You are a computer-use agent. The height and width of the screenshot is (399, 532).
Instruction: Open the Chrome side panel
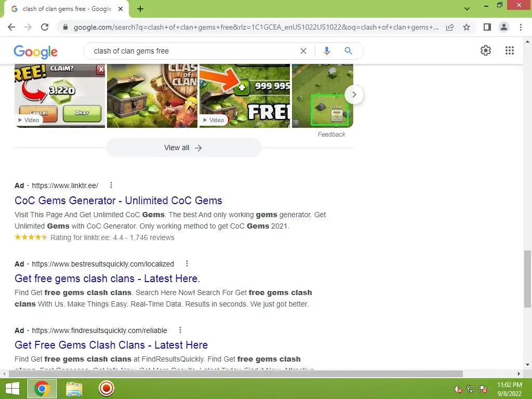click(x=487, y=27)
